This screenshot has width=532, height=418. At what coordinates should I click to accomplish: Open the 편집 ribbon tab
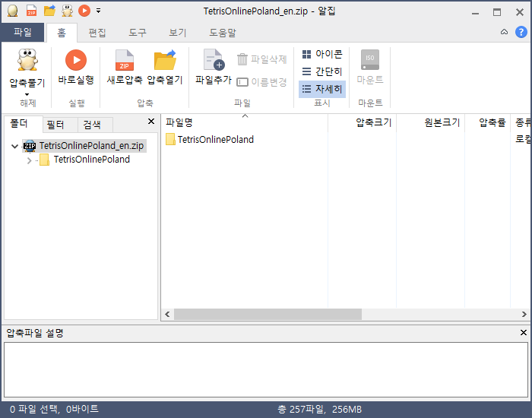[x=97, y=33]
